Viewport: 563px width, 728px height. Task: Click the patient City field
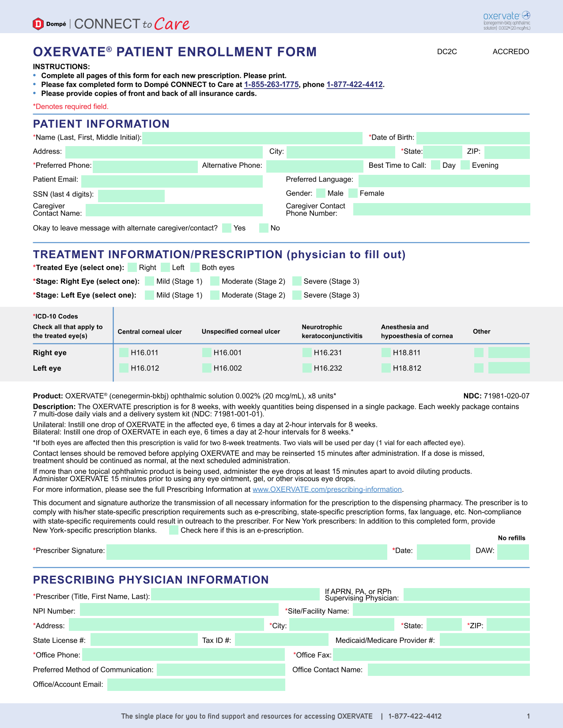click(x=340, y=152)
